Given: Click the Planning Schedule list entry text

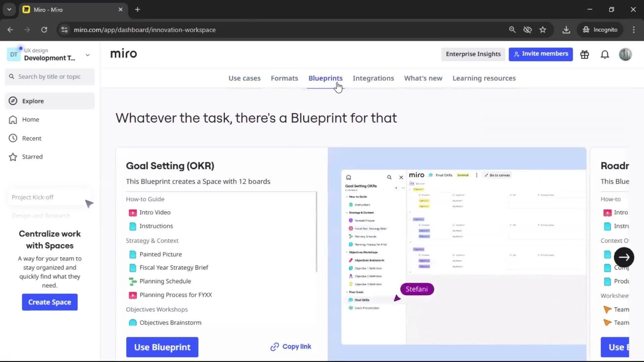Looking at the screenshot, I should 165,282.
